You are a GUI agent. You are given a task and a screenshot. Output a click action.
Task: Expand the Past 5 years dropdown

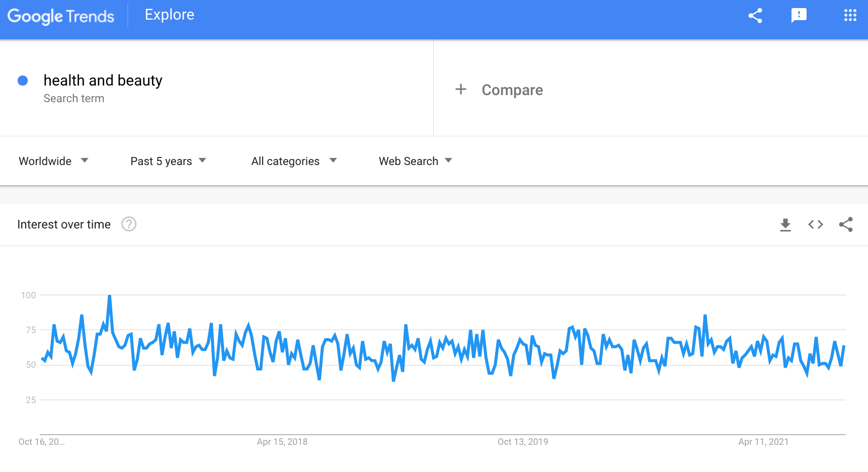168,161
